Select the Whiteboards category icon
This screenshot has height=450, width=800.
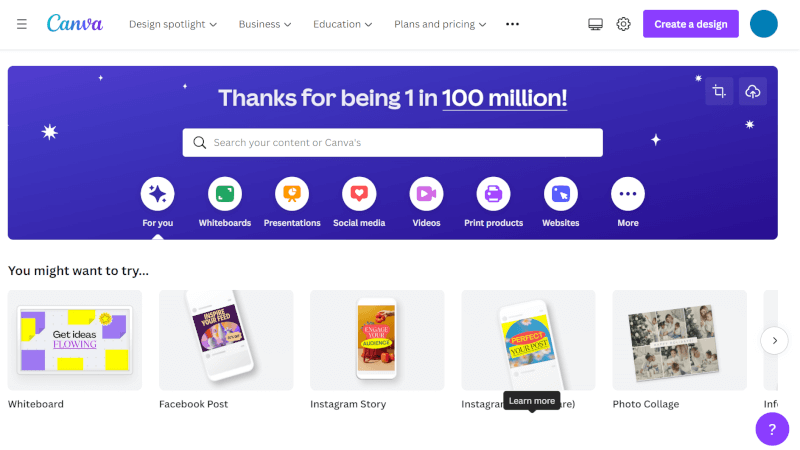(225, 193)
